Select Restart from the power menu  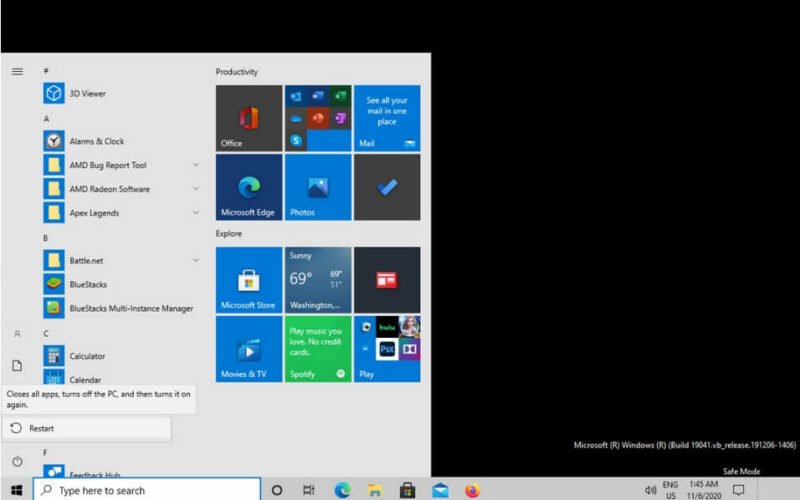click(87, 428)
